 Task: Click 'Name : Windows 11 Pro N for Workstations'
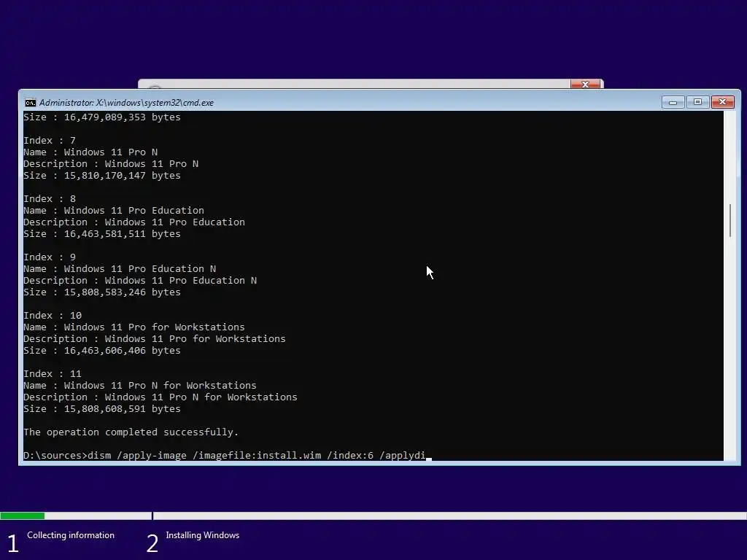tap(140, 386)
